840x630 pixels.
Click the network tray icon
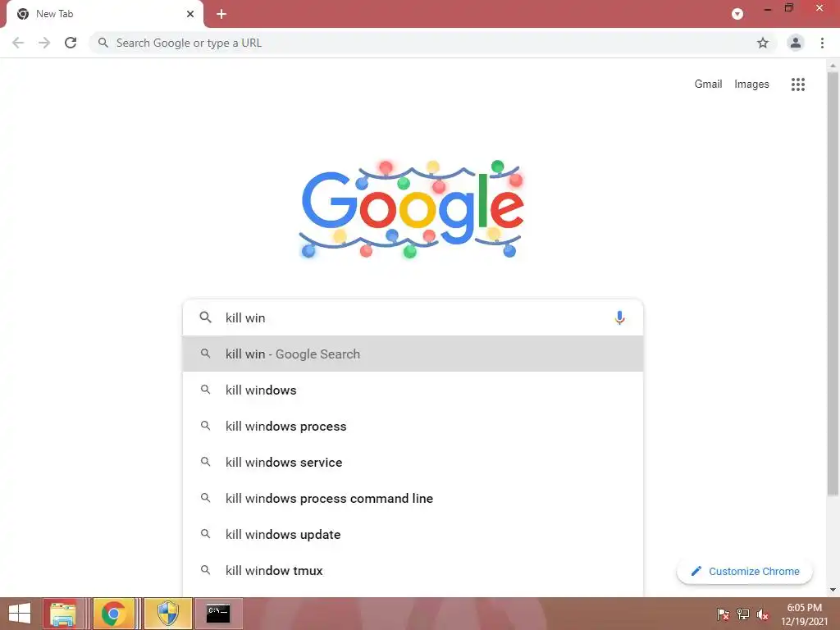743,614
